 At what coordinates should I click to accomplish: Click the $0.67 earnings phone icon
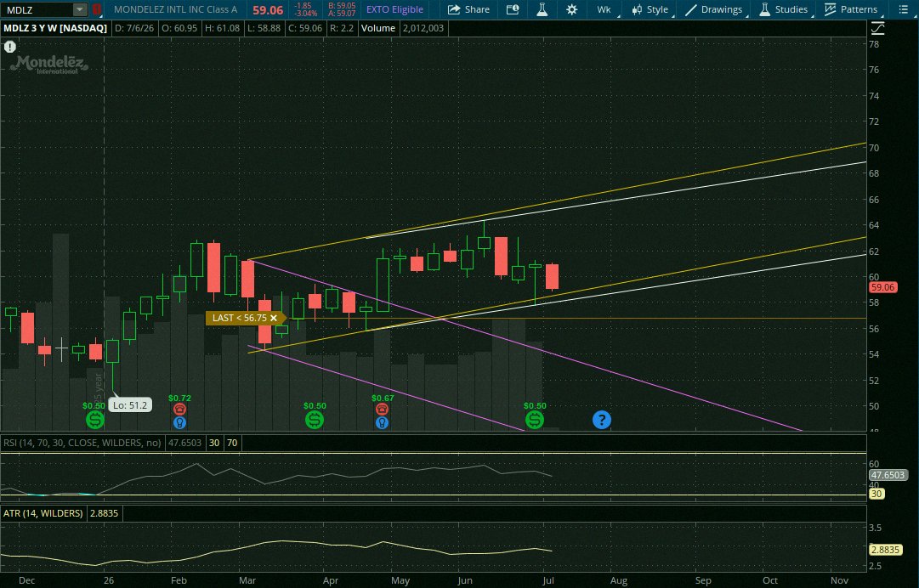(382, 409)
